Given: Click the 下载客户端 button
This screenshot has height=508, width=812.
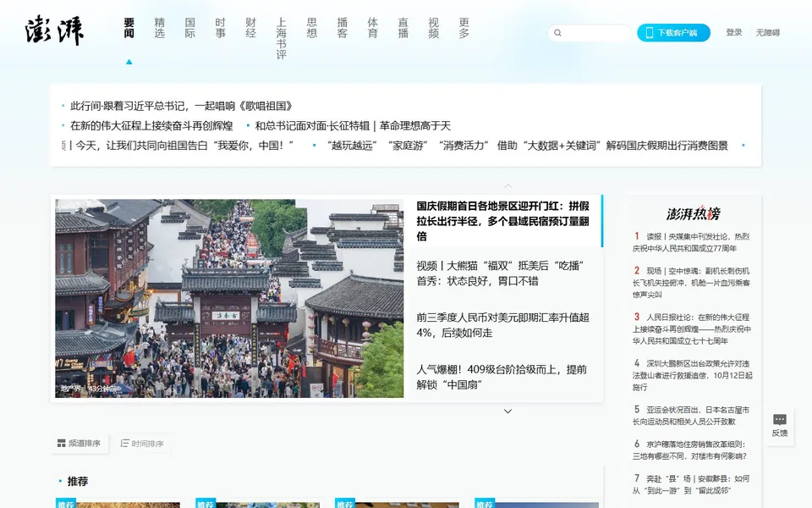Looking at the screenshot, I should (673, 33).
